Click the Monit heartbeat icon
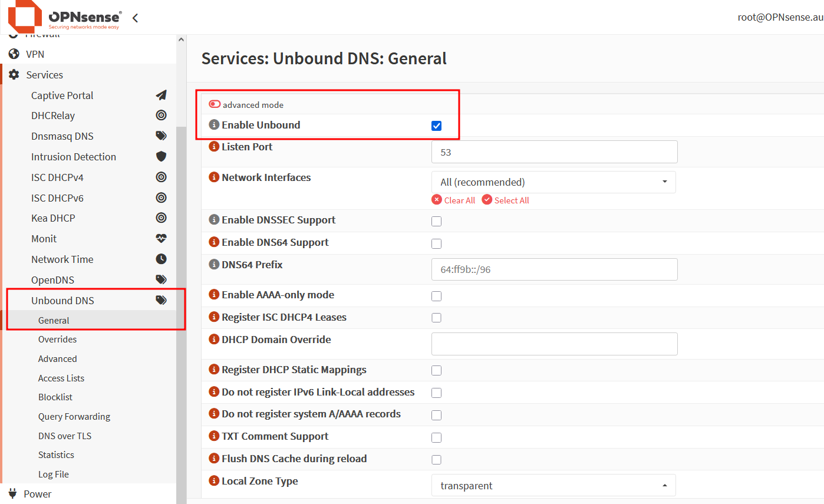This screenshot has width=824, height=504. point(161,239)
